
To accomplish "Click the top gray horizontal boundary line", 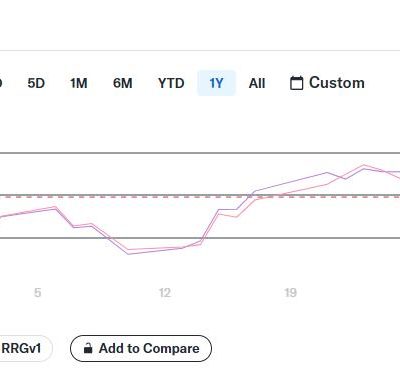I will coord(200,153).
